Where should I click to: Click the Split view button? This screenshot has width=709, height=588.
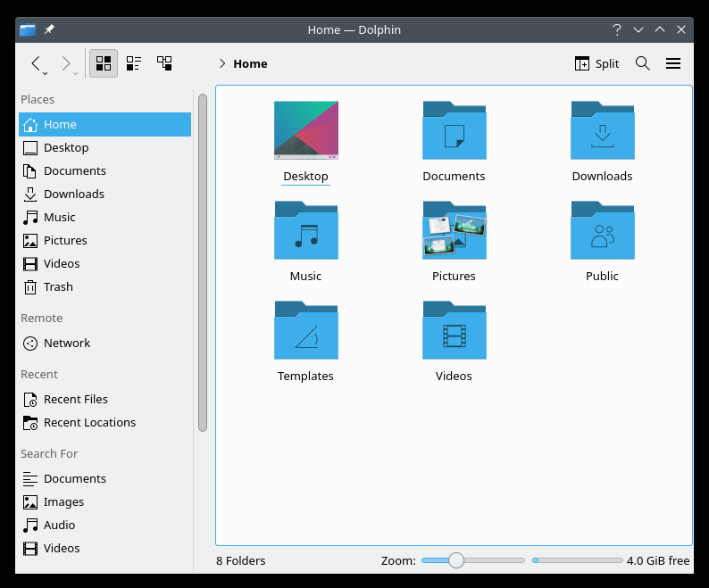(x=596, y=63)
